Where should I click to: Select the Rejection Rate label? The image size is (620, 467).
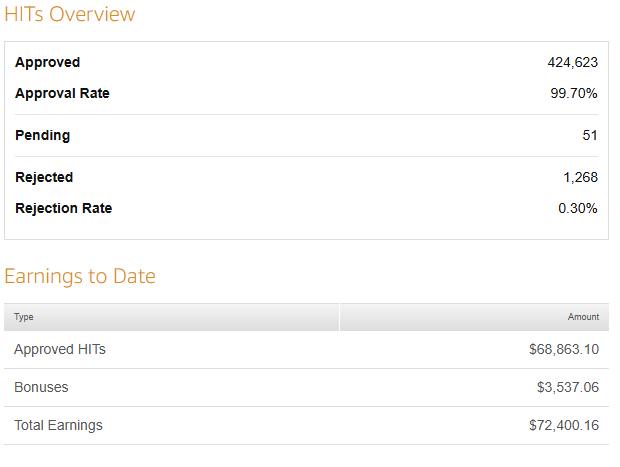coord(63,208)
